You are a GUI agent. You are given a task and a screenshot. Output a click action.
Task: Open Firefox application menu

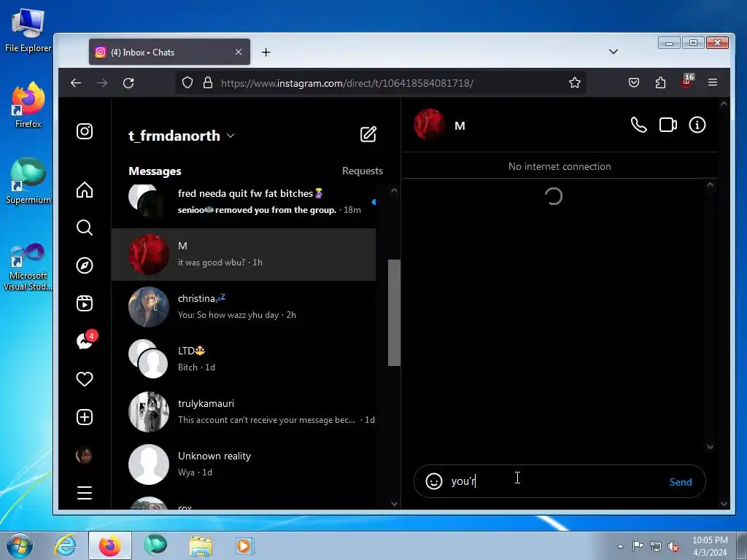tap(713, 82)
